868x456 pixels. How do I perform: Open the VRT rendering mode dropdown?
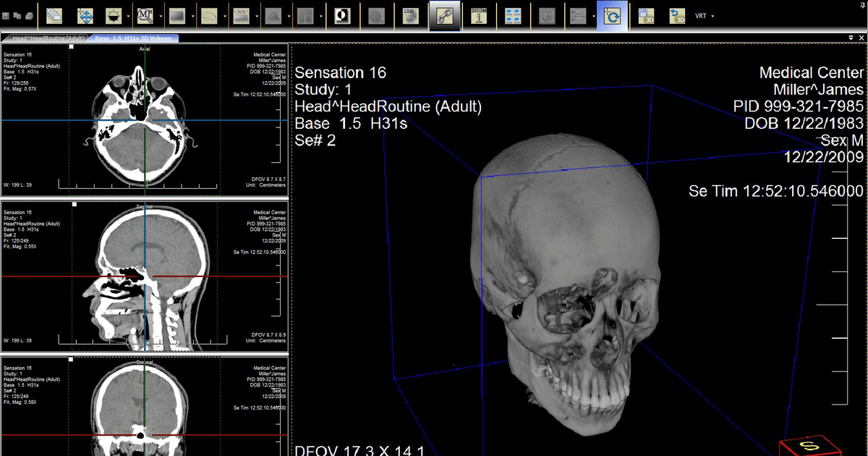(x=712, y=15)
